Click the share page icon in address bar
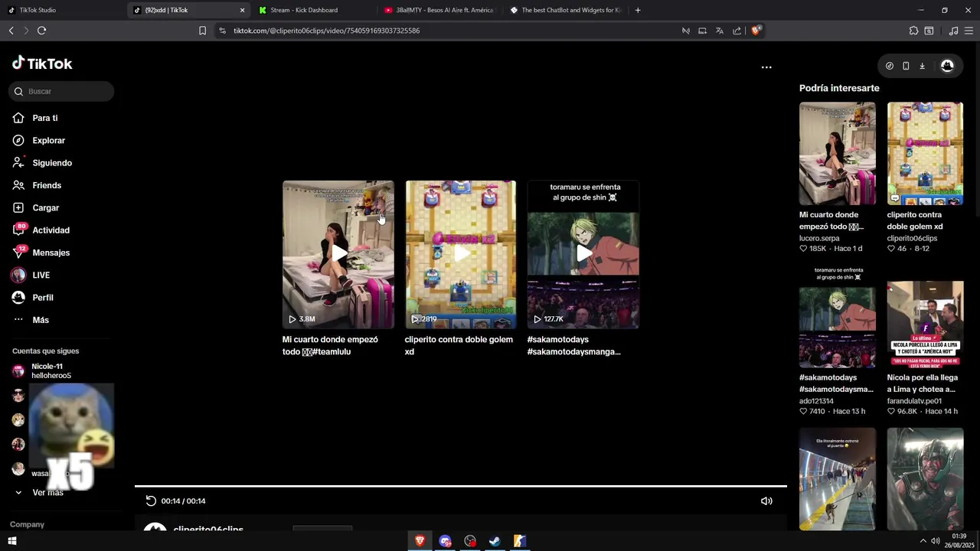This screenshot has height=551, width=980. [x=737, y=31]
